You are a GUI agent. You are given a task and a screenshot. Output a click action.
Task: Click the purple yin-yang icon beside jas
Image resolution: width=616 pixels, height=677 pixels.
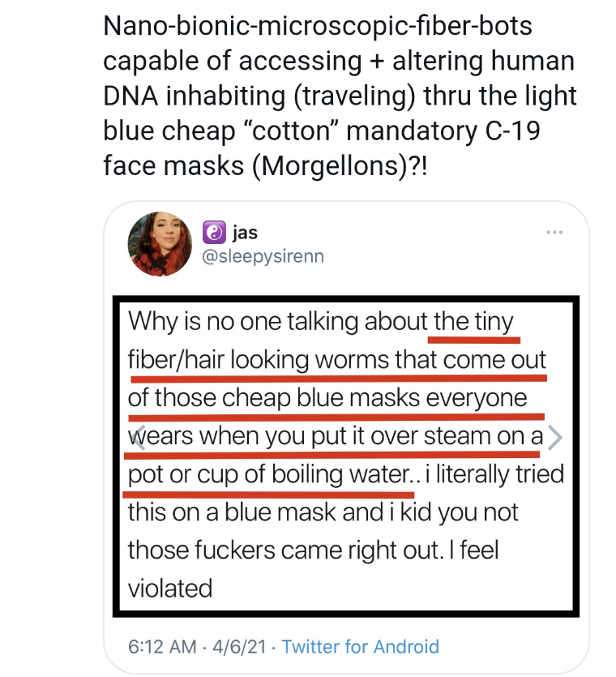click(212, 234)
